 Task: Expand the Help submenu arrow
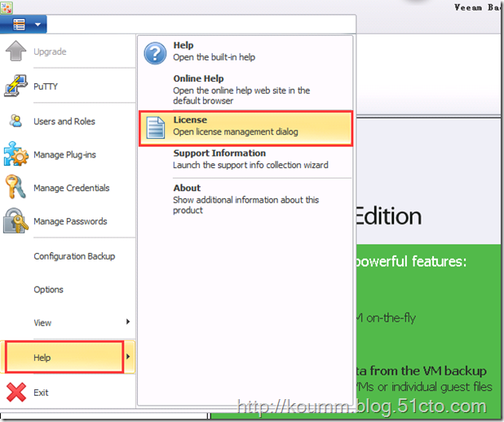(x=128, y=357)
